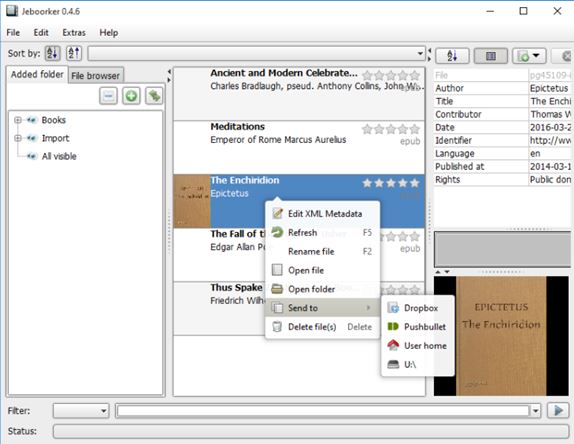Click the remove folder minus button

[x=108, y=96]
